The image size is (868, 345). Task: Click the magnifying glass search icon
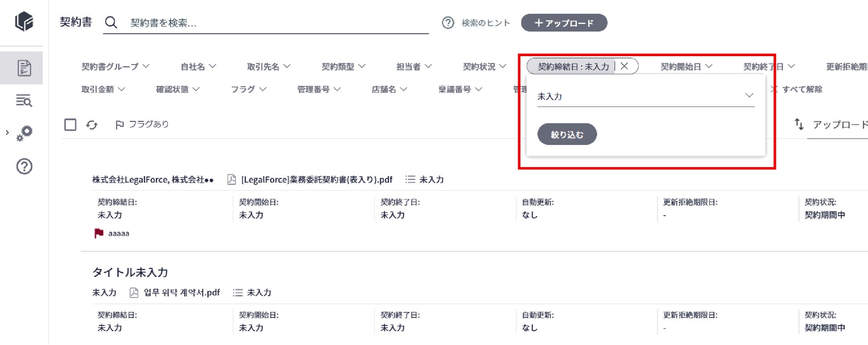pyautogui.click(x=111, y=23)
